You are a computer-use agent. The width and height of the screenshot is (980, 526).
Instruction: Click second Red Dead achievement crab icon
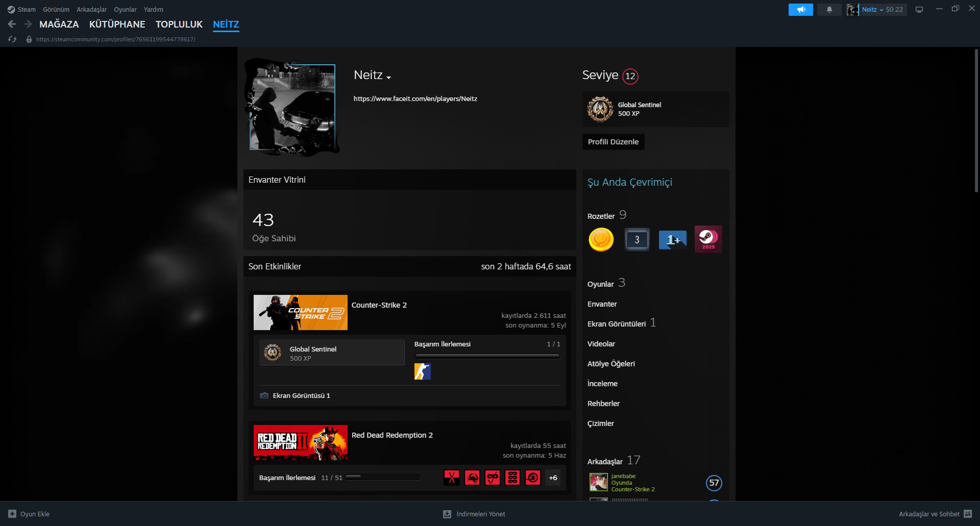pos(472,478)
